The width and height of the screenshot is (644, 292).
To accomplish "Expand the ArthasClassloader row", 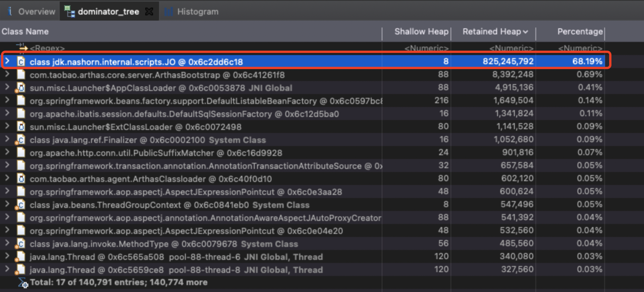I will (x=7, y=178).
